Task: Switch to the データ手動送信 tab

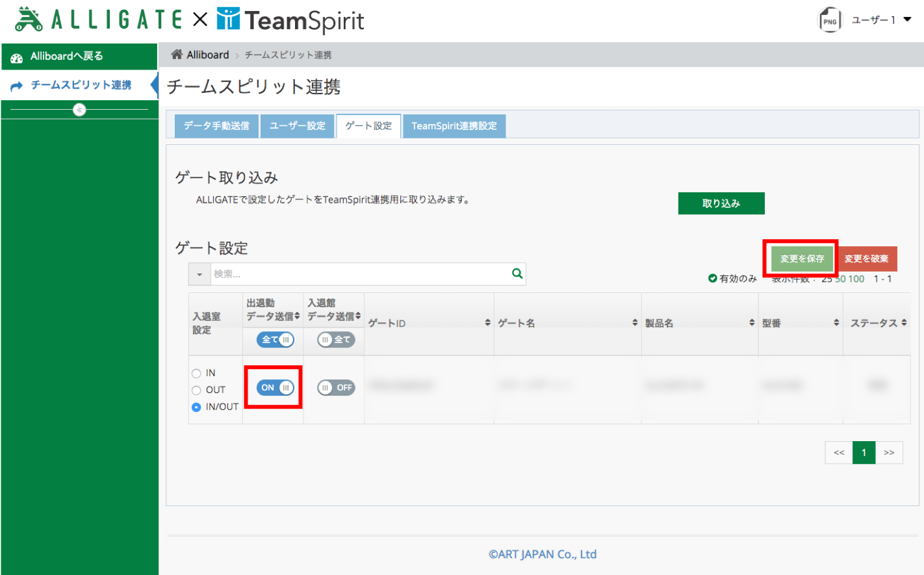Action: pyautogui.click(x=216, y=126)
